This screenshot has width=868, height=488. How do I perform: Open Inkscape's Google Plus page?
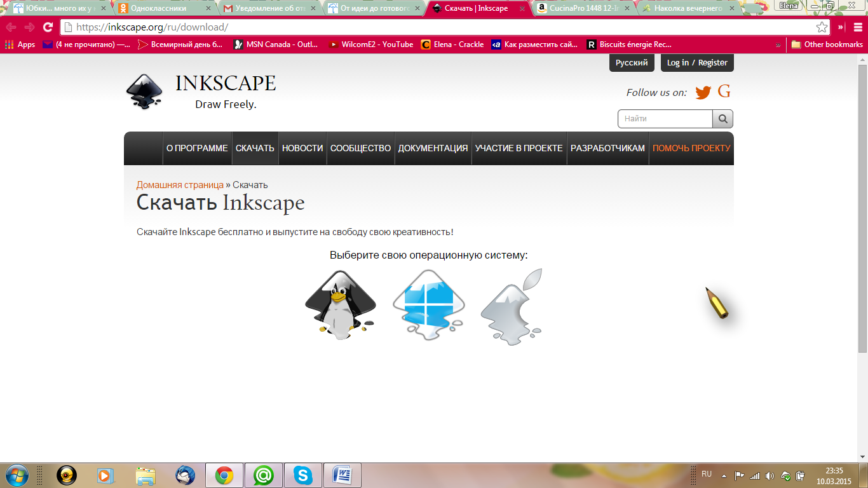724,92
